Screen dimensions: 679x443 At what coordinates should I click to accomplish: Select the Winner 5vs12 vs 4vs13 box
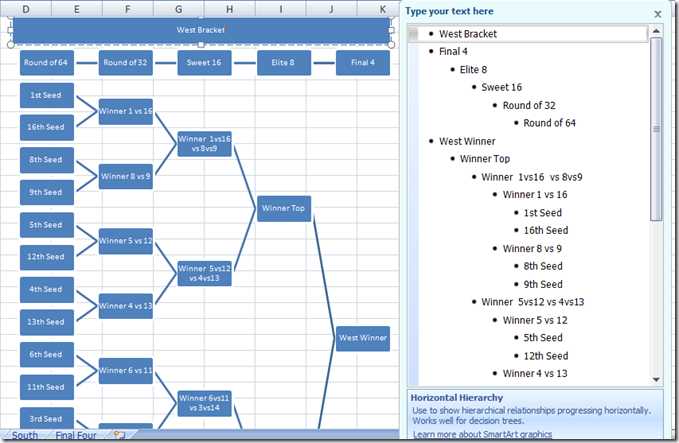pos(204,273)
